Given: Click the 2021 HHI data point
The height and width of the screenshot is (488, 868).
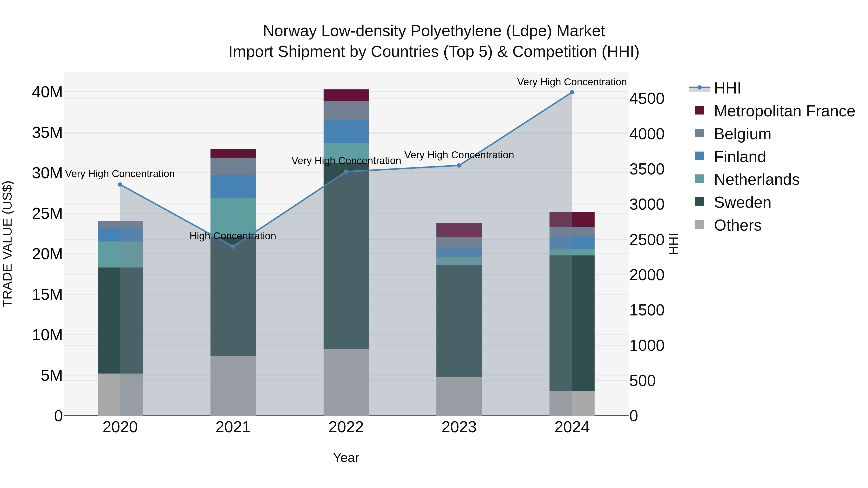Looking at the screenshot, I should 233,247.
